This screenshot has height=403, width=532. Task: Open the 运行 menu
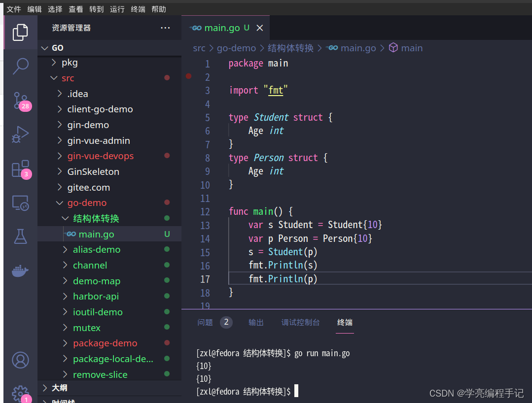point(117,9)
